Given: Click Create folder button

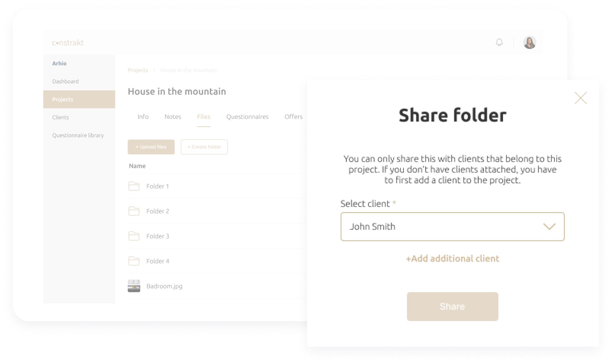Looking at the screenshot, I should 204,147.
